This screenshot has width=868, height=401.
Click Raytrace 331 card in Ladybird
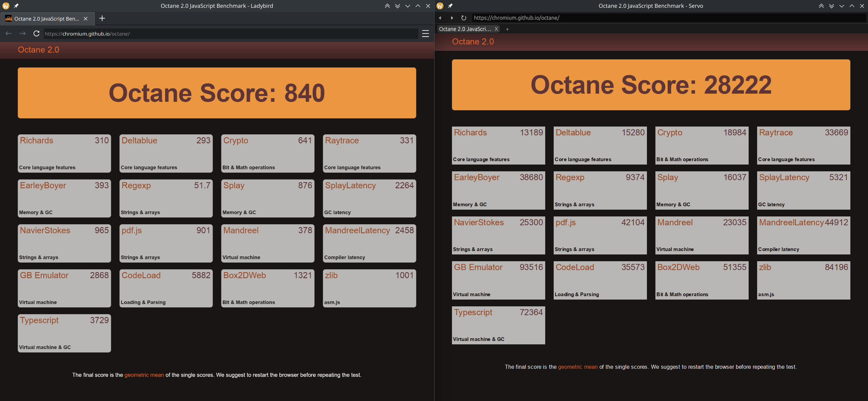[x=370, y=153]
